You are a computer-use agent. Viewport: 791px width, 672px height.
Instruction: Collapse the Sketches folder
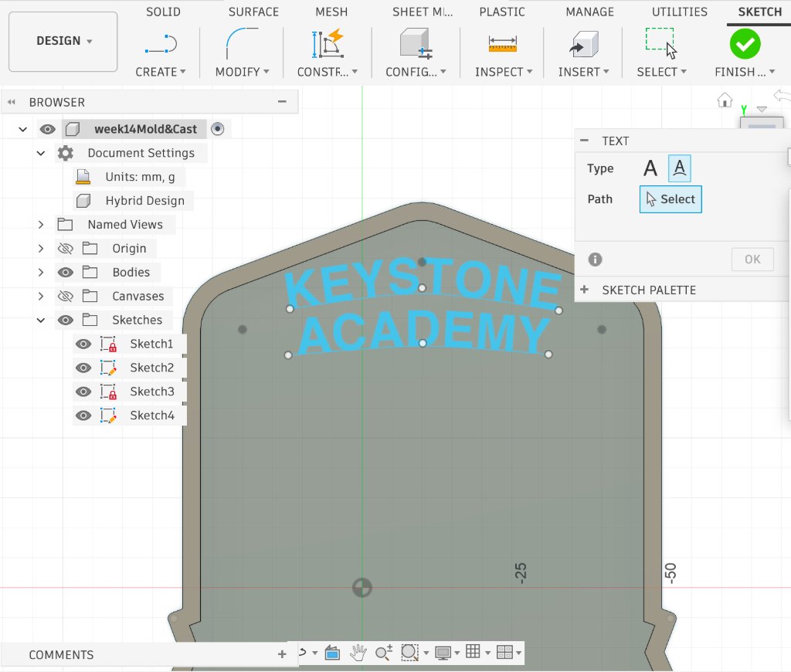click(x=41, y=320)
